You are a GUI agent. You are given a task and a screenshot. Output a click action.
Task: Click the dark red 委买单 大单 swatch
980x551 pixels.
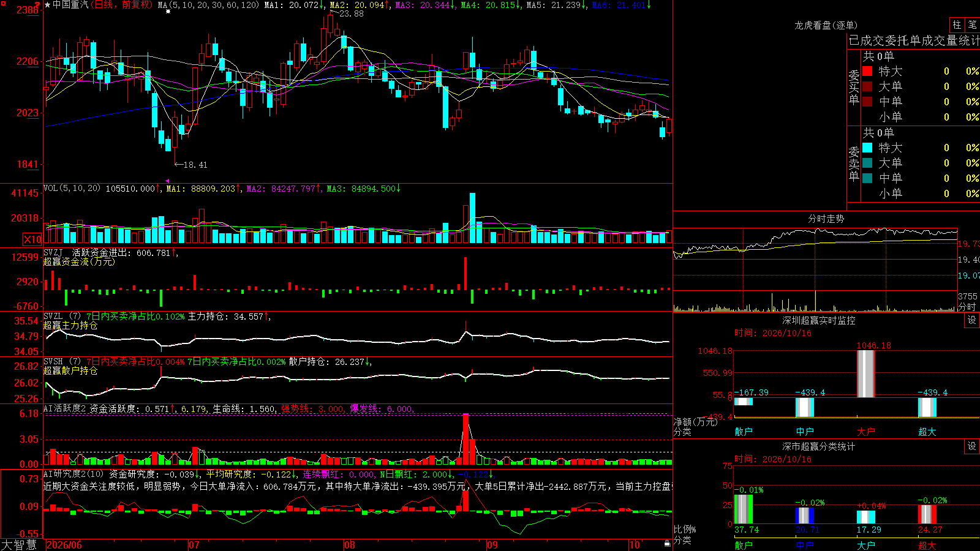point(867,86)
